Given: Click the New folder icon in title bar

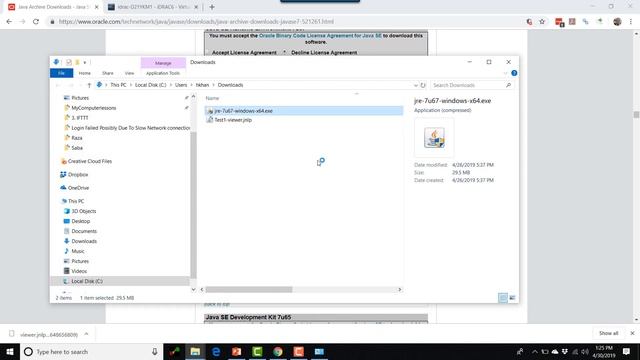Looking at the screenshot, I should tap(77, 62).
